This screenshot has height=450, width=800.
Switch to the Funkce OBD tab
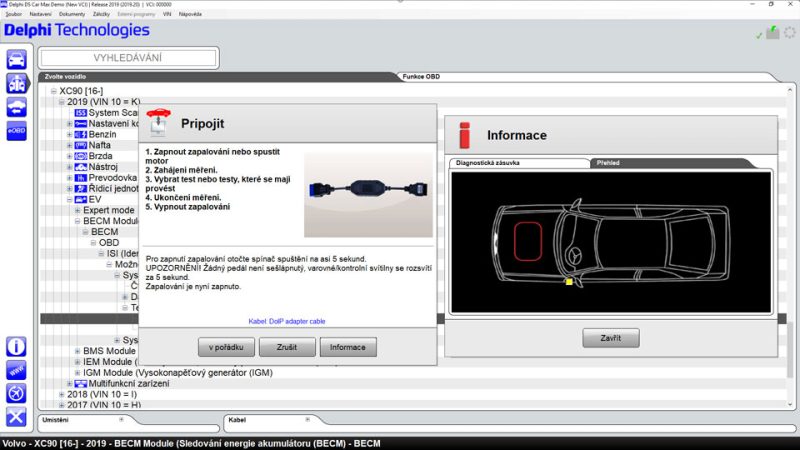[x=419, y=76]
